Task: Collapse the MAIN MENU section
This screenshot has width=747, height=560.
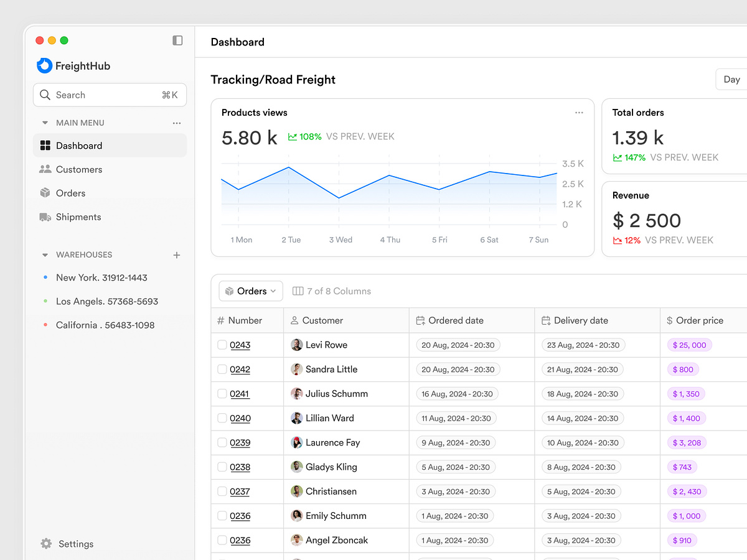Action: 45,123
